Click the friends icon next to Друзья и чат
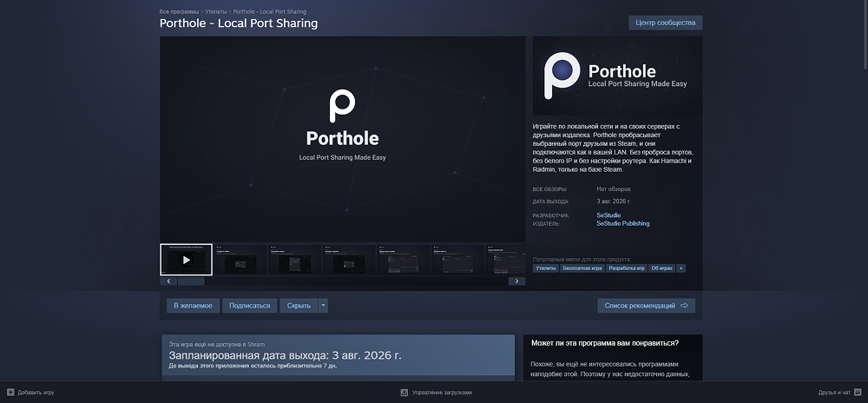The image size is (868, 403). point(858,392)
